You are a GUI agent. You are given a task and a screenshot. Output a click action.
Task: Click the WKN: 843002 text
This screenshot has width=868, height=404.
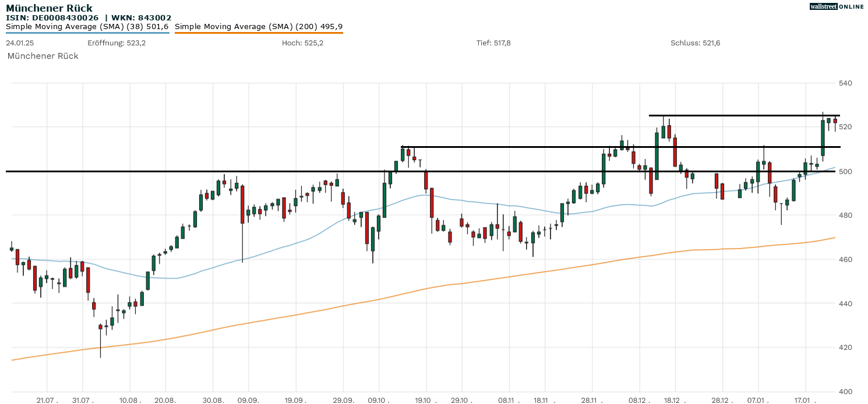142,18
